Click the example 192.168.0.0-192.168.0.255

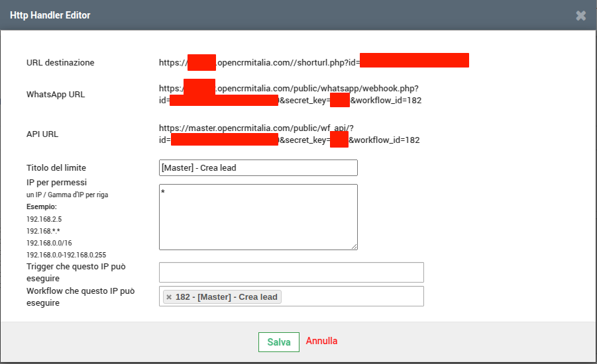point(66,255)
